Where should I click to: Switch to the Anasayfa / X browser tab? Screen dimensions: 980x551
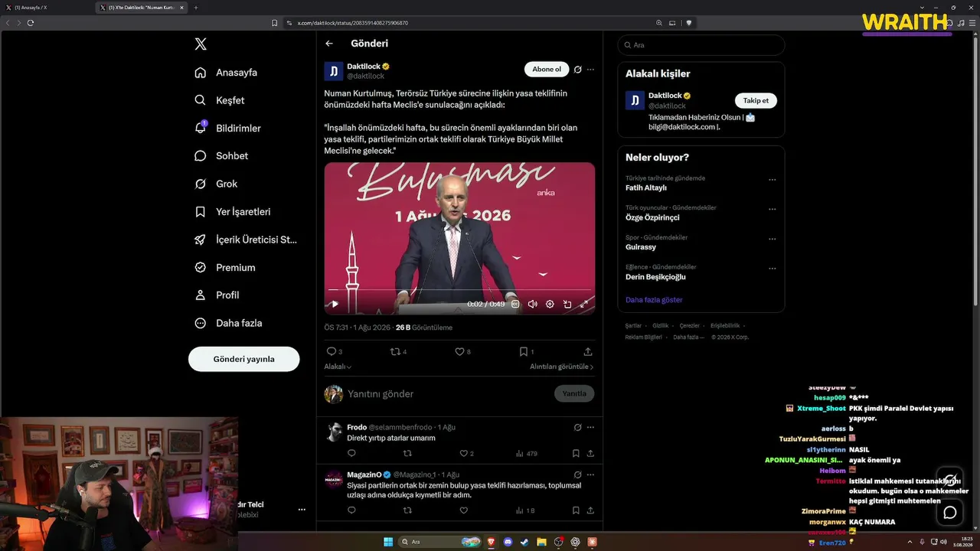tap(46, 8)
